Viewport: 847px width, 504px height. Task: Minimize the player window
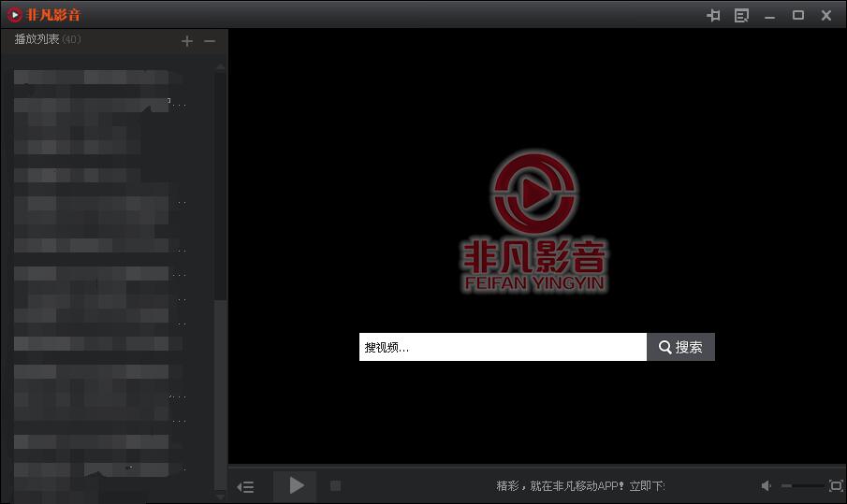(769, 15)
